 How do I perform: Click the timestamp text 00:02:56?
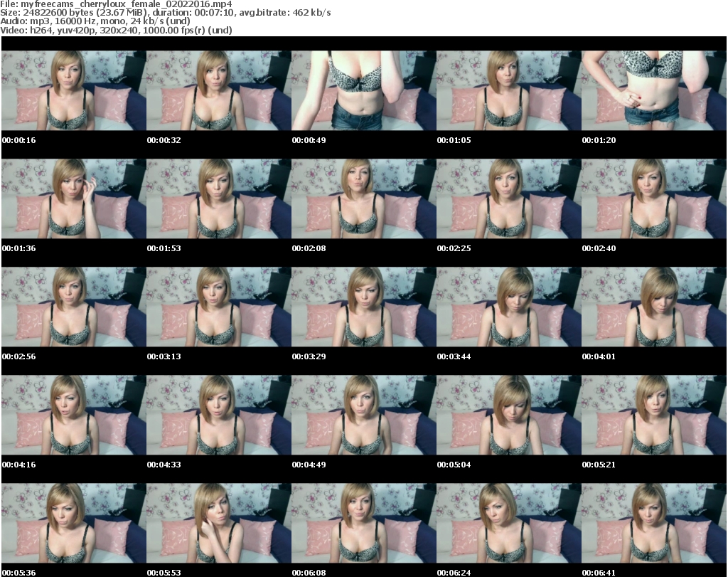tap(18, 356)
